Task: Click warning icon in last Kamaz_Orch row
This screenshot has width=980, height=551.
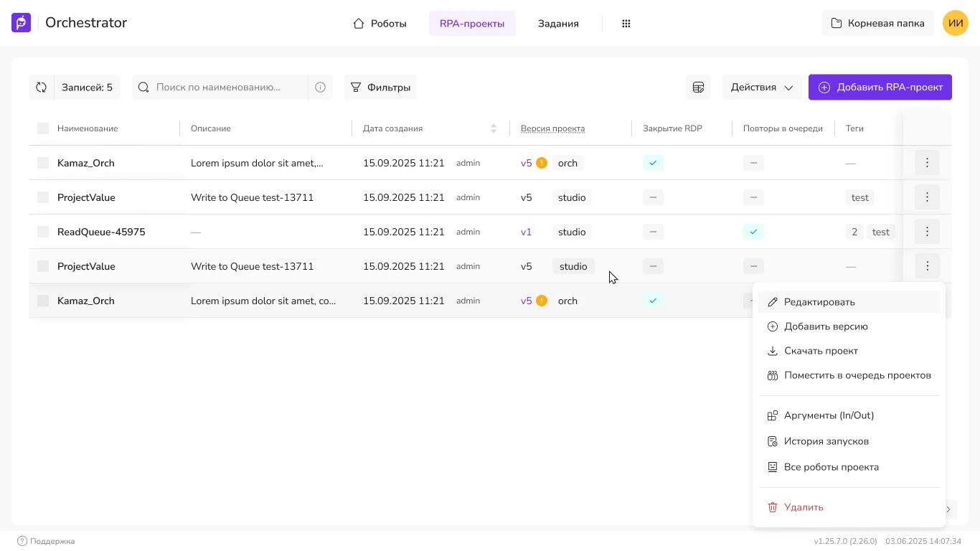Action: (542, 301)
